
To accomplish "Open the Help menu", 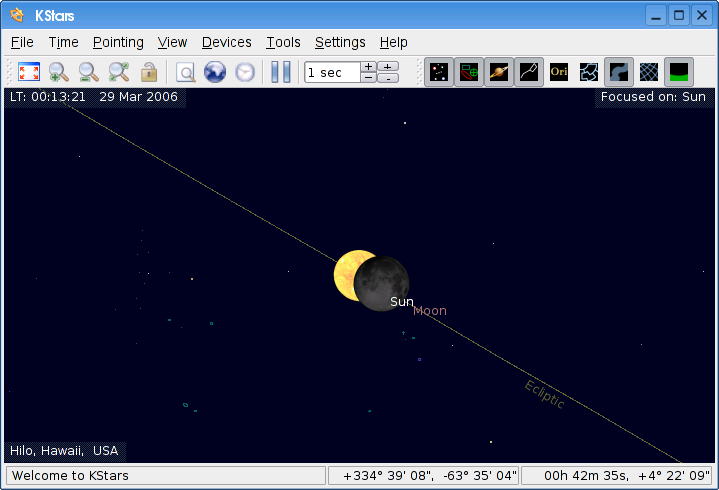I will tap(393, 42).
